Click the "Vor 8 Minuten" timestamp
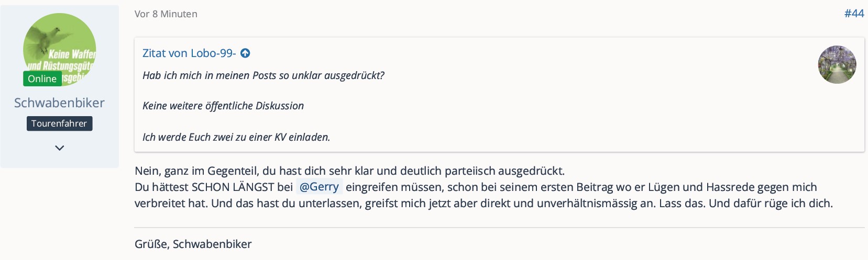The width and height of the screenshot is (868, 260). click(x=166, y=14)
